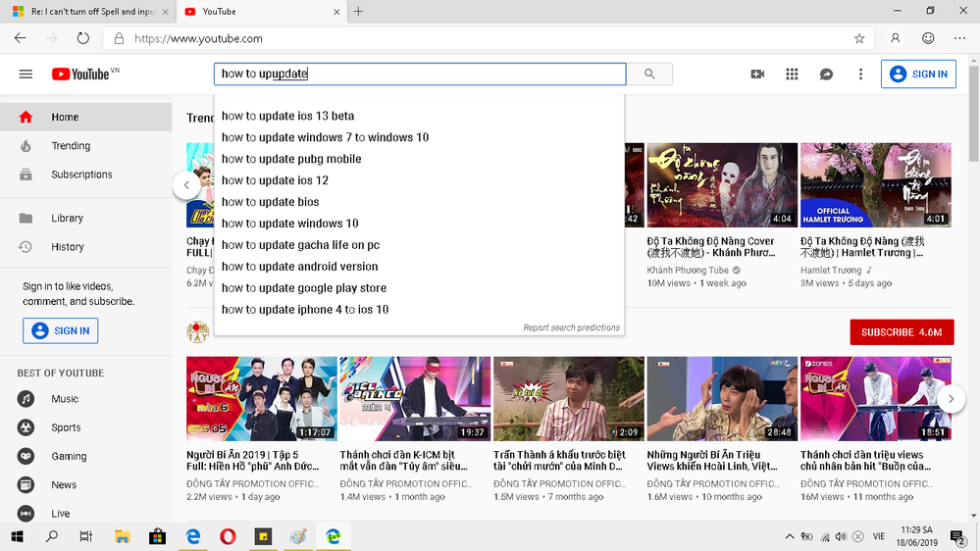Open Task View on the taskbar
The height and width of the screenshot is (551, 980).
click(86, 536)
